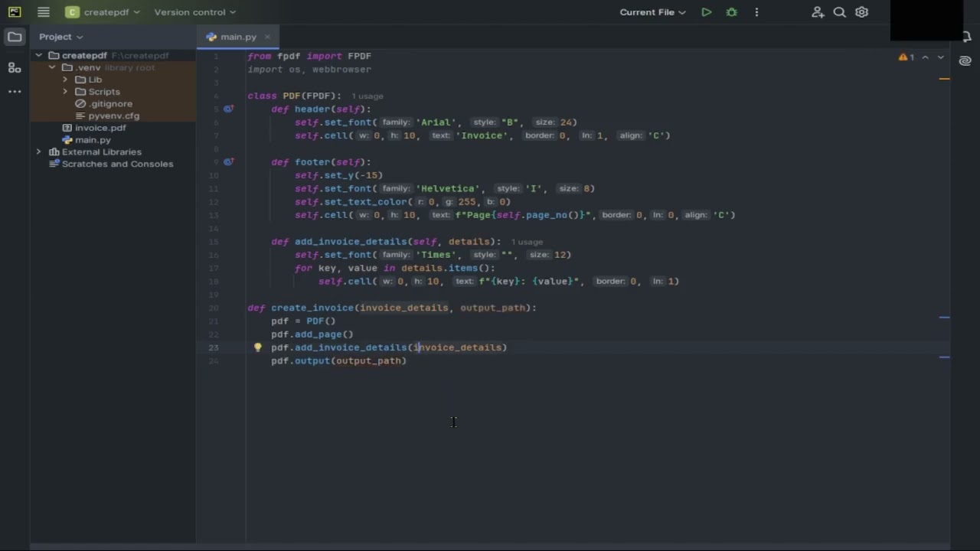Viewport: 980px width, 551px height.
Task: Open the Current File run configuration dropdown
Action: click(653, 12)
